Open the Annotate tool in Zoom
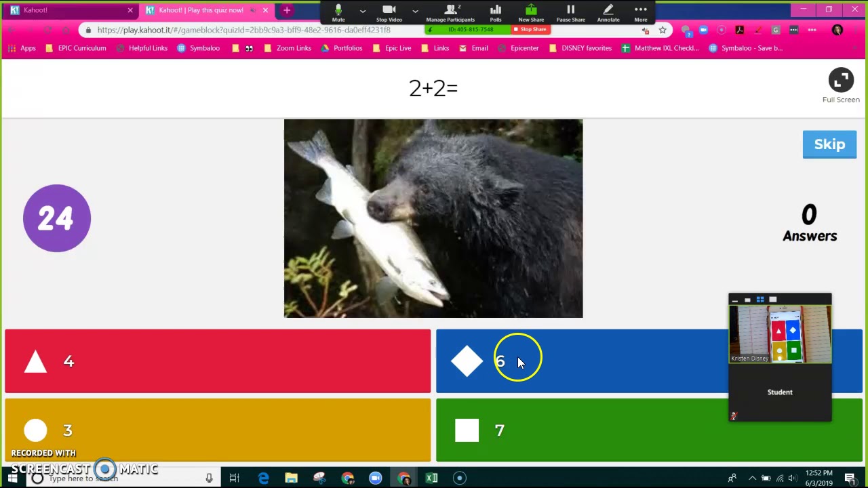This screenshot has height=488, width=868. [608, 12]
